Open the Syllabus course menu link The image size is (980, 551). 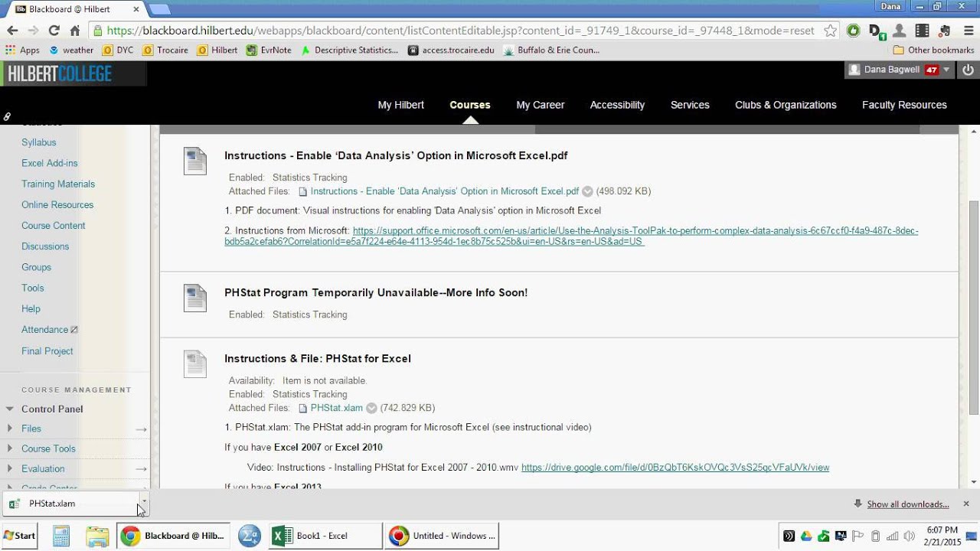point(39,142)
